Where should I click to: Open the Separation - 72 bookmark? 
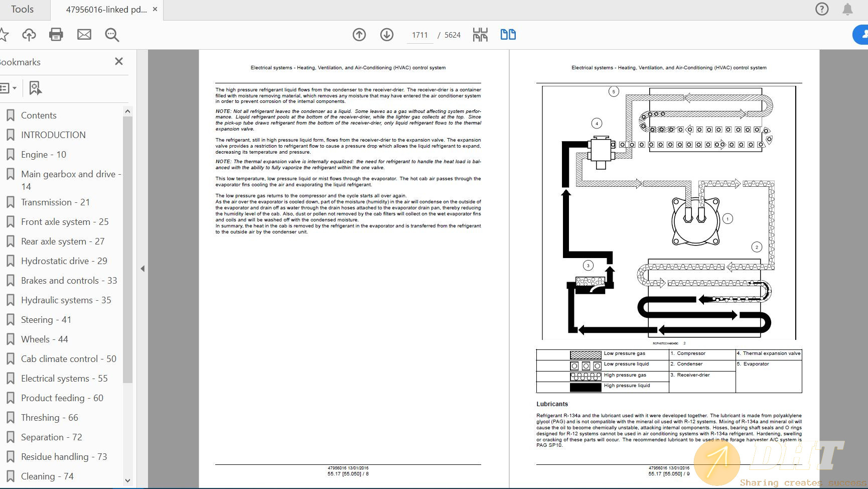(52, 437)
